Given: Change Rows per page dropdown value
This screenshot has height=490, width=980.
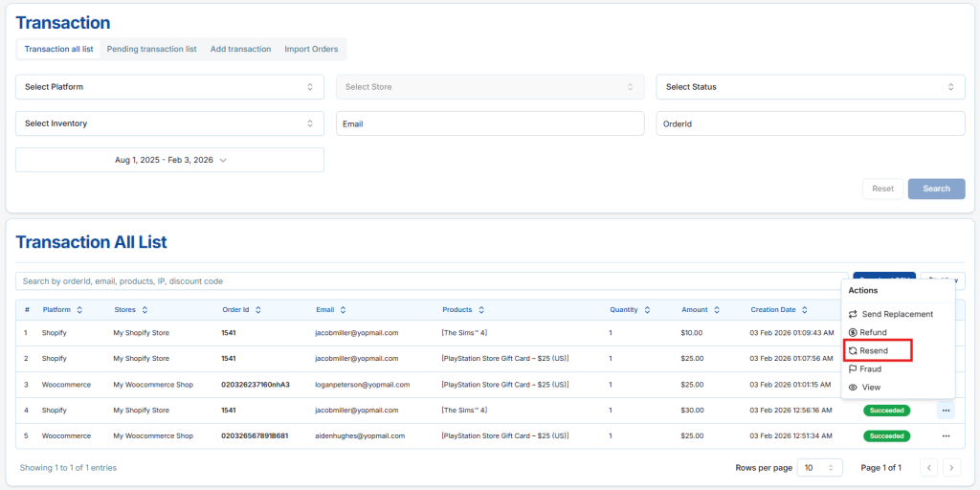Looking at the screenshot, I should [820, 468].
